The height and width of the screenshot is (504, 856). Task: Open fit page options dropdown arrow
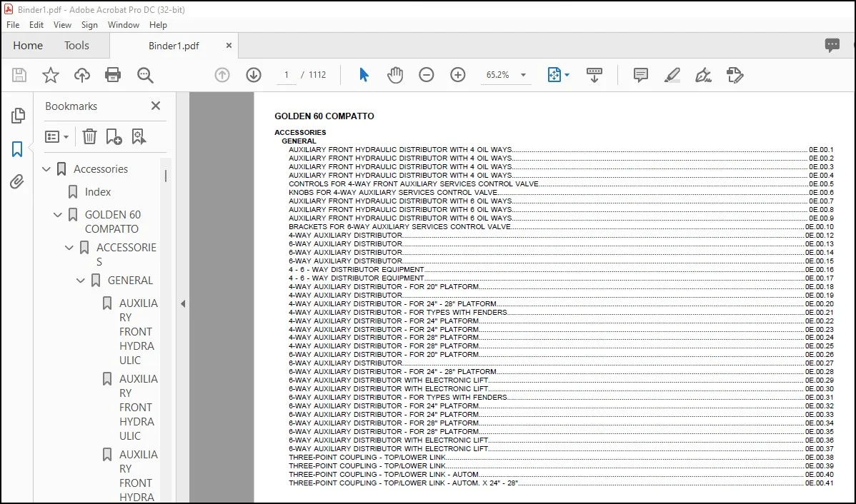(x=567, y=75)
